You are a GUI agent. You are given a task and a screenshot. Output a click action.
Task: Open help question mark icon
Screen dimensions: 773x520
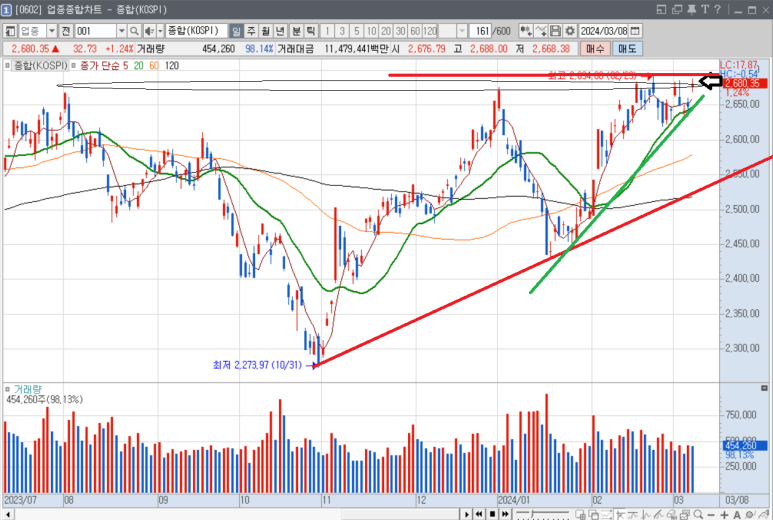[x=717, y=9]
